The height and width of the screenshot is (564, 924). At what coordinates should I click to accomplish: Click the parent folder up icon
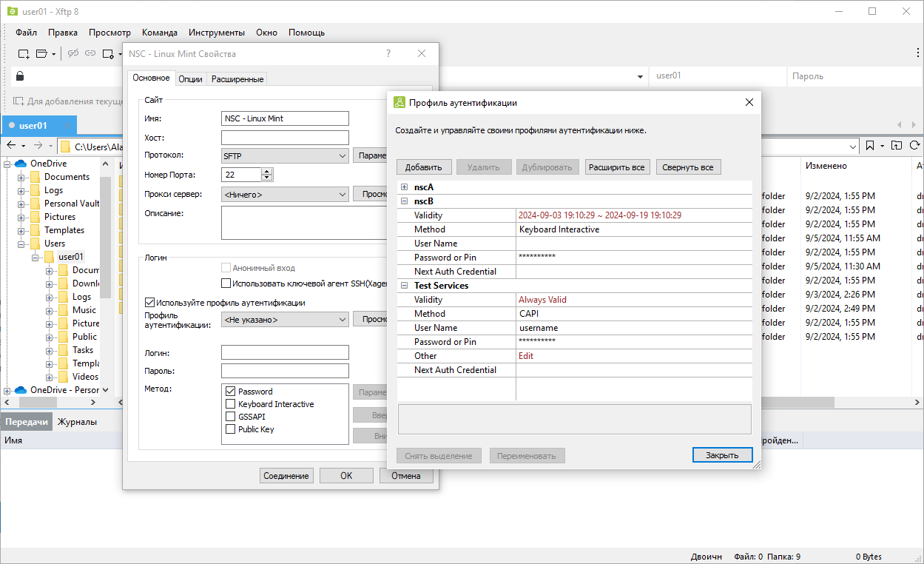coord(897,146)
